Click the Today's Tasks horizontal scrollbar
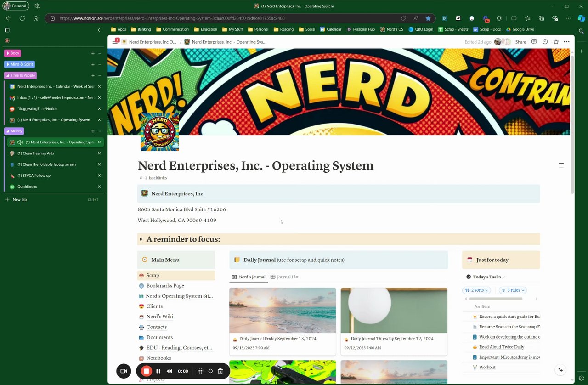588x385 pixels. coord(496,299)
